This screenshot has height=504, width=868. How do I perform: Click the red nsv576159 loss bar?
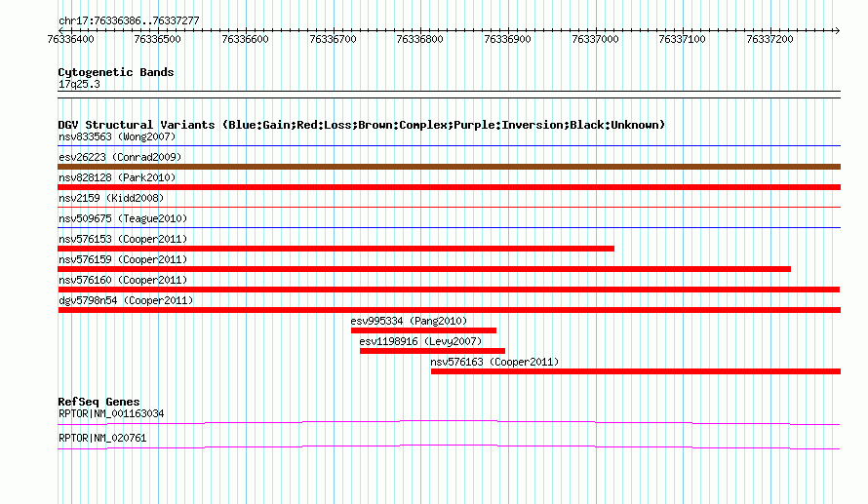(424, 269)
